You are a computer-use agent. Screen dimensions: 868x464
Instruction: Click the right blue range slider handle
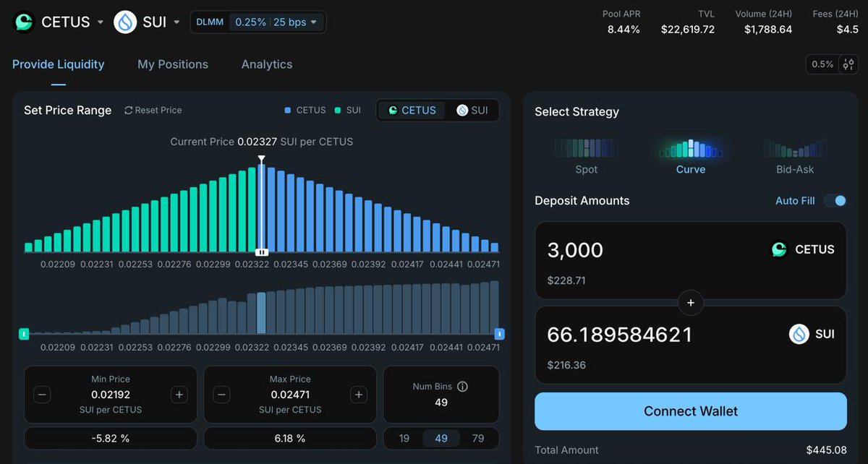point(499,334)
